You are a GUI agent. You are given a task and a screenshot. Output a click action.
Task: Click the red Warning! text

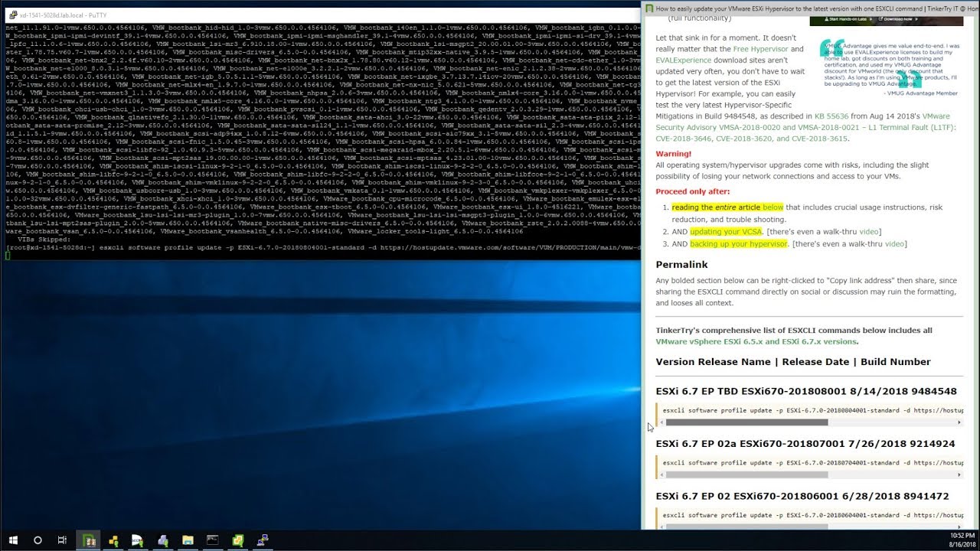(674, 154)
